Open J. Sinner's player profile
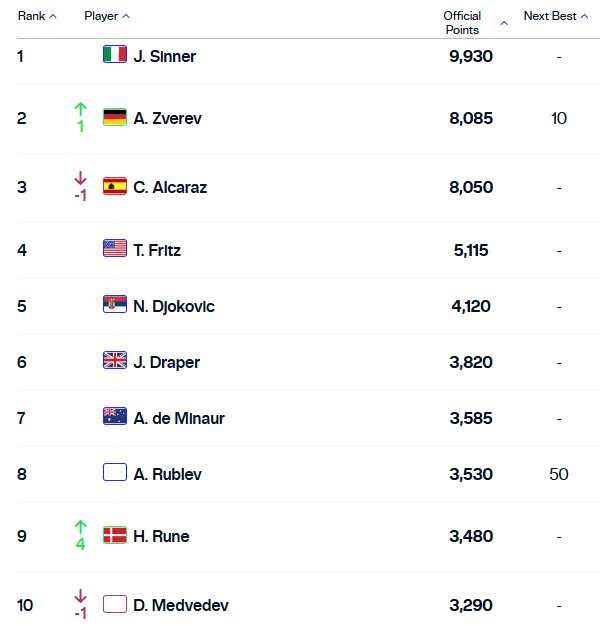Screen dimensions: 600x626 coord(165,56)
